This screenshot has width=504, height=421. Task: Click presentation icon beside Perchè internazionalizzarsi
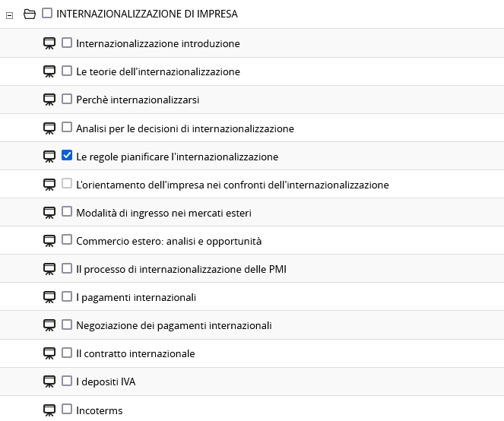click(x=49, y=100)
